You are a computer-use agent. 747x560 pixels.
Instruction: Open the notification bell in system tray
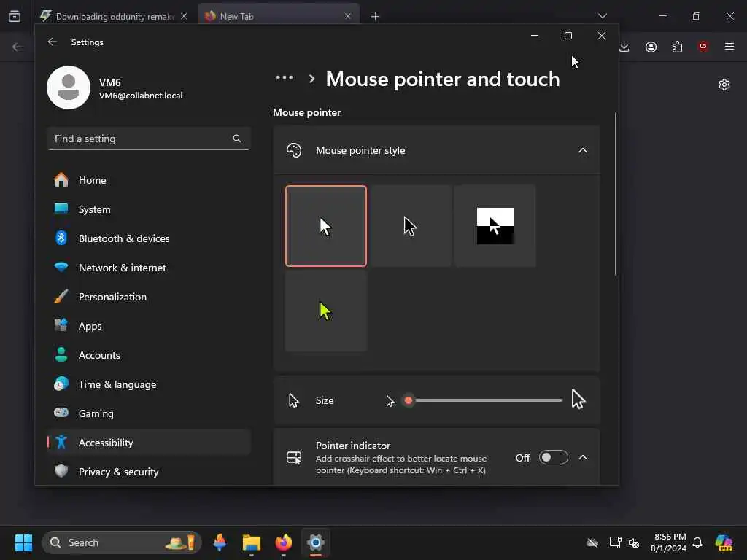(x=697, y=542)
